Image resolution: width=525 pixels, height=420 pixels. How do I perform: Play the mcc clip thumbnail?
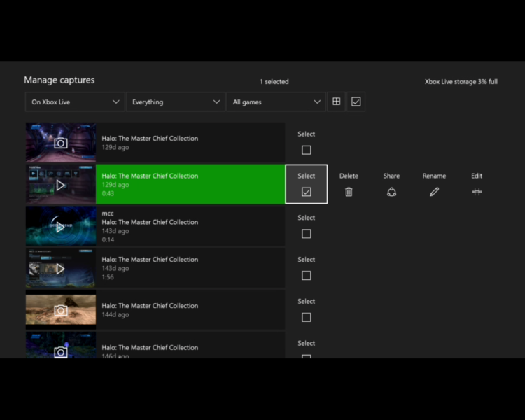click(61, 227)
